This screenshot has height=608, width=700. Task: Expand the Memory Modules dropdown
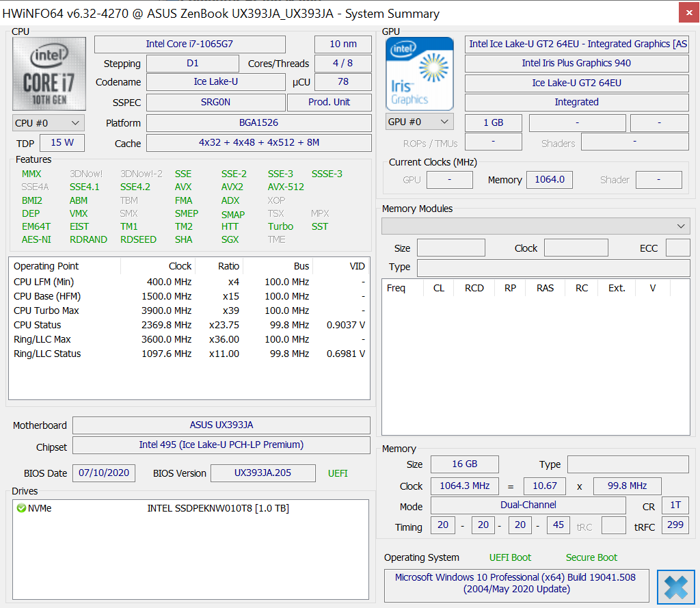(x=536, y=226)
